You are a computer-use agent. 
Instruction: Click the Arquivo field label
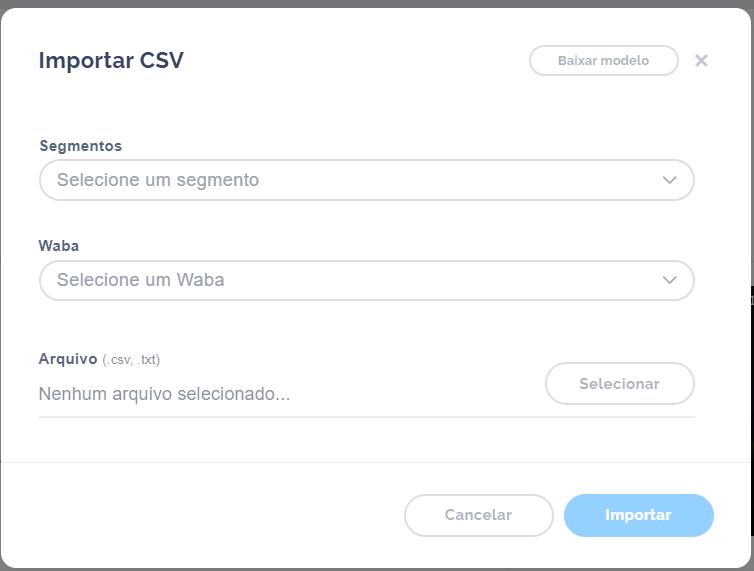point(68,359)
